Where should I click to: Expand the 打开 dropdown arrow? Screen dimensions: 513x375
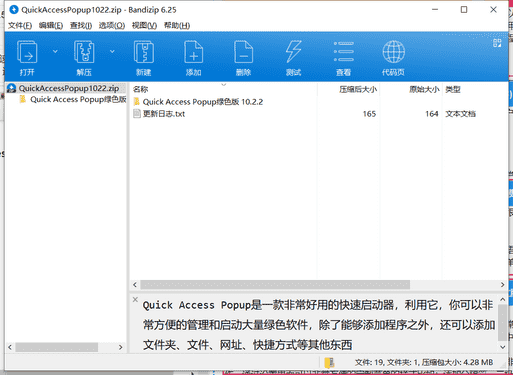click(x=55, y=51)
